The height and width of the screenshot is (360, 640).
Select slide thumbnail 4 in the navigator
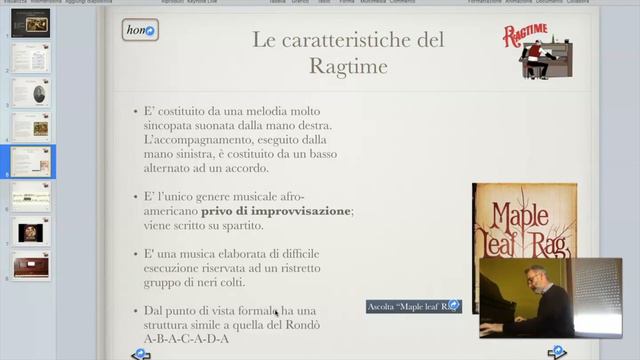[x=31, y=128]
